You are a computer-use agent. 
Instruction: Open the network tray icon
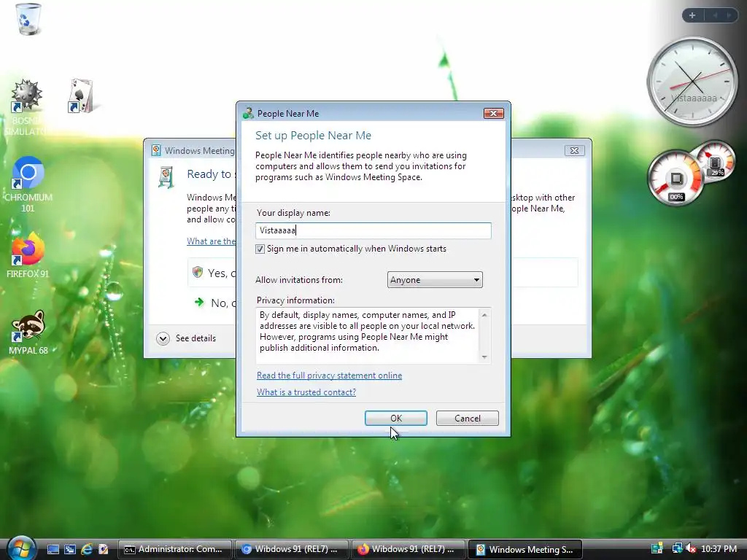click(677, 548)
